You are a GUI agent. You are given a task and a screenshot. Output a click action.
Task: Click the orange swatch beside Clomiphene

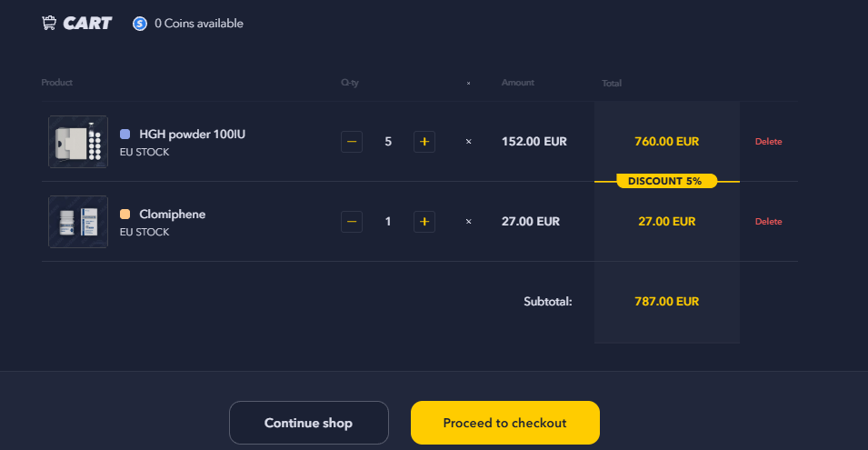125,215
